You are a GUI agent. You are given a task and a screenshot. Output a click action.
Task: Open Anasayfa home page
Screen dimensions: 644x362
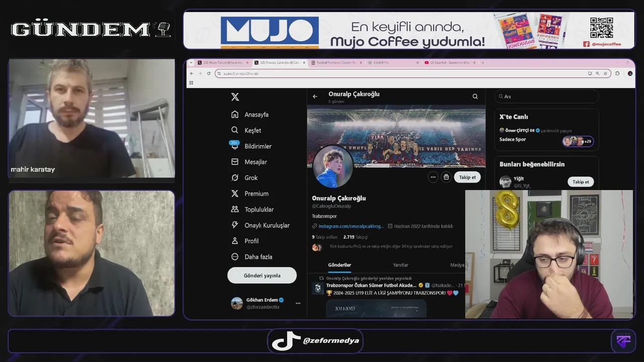tap(250, 115)
